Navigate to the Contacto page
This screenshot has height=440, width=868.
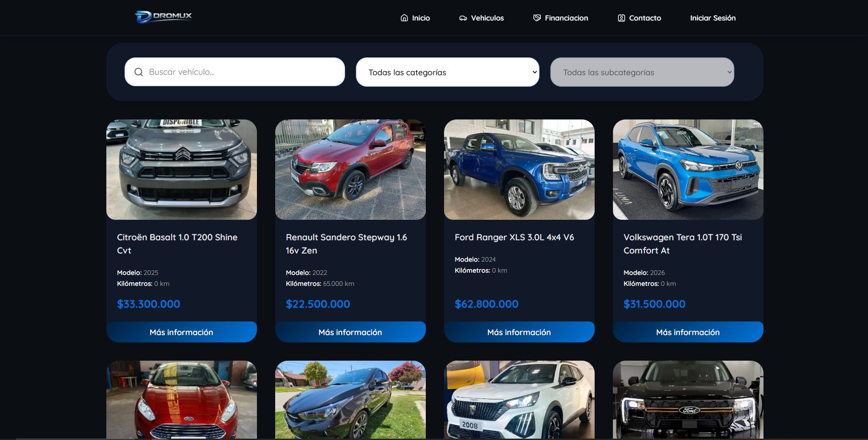tap(644, 18)
